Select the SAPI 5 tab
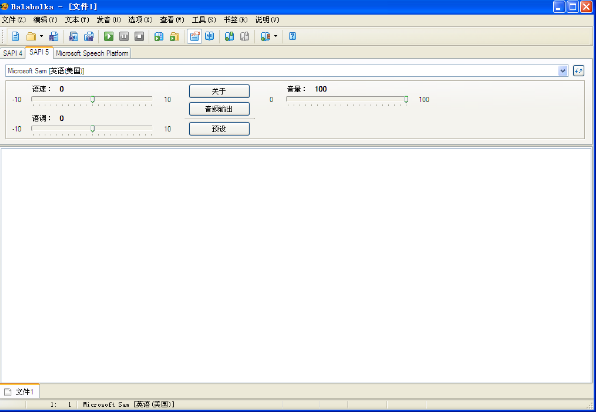Screen dimensions: 601x417 click(39, 52)
